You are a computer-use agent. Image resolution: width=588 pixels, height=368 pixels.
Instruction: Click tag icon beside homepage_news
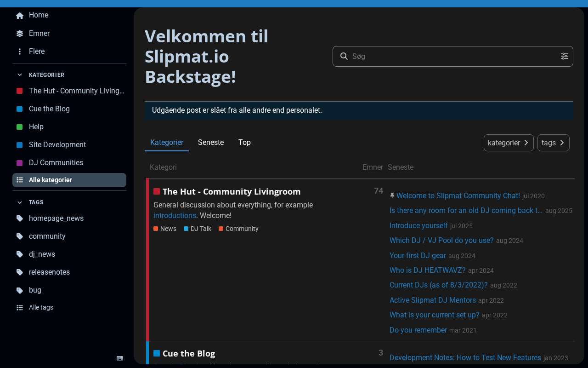[x=20, y=218]
